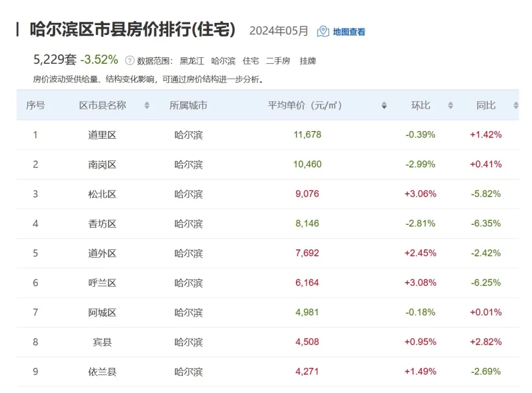Image resolution: width=532 pixels, height=393 pixels.
Task: Select the price 9,076
Action: pyautogui.click(x=308, y=194)
